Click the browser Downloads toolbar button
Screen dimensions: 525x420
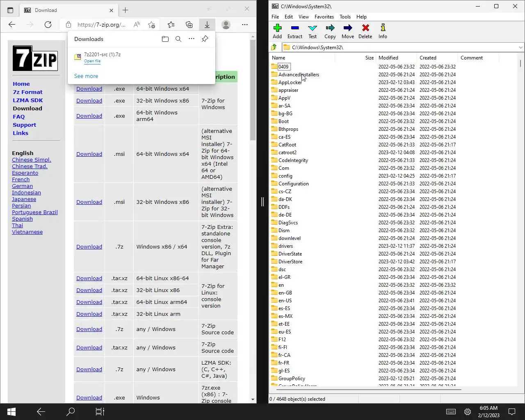(207, 25)
